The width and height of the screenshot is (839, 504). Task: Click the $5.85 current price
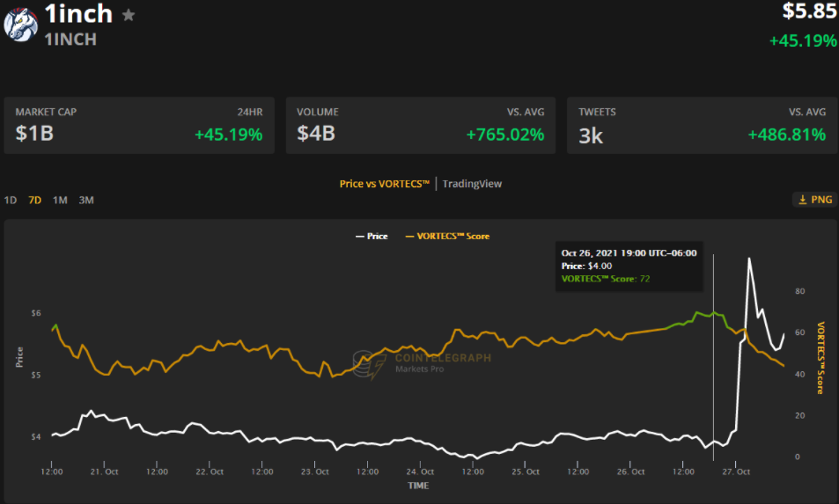[809, 11]
